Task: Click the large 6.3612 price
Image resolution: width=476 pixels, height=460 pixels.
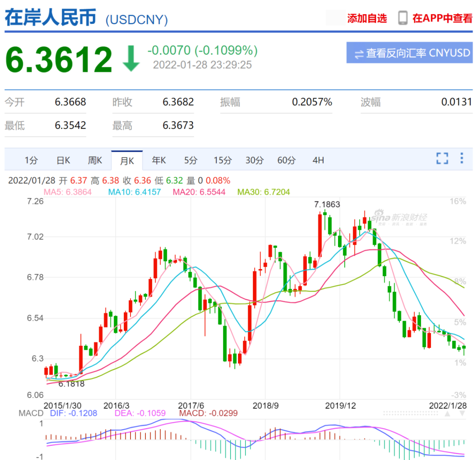Action: [x=59, y=59]
